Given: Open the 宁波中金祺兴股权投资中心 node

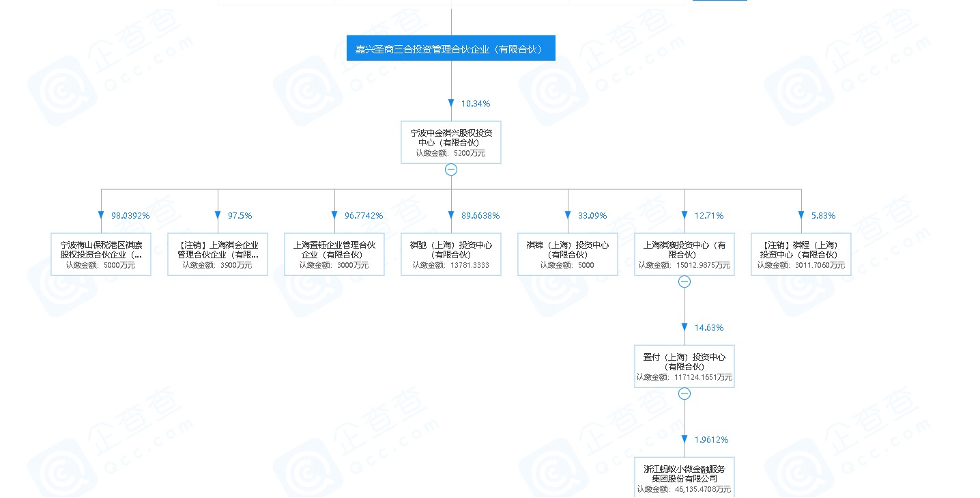Looking at the screenshot, I should pos(450,142).
